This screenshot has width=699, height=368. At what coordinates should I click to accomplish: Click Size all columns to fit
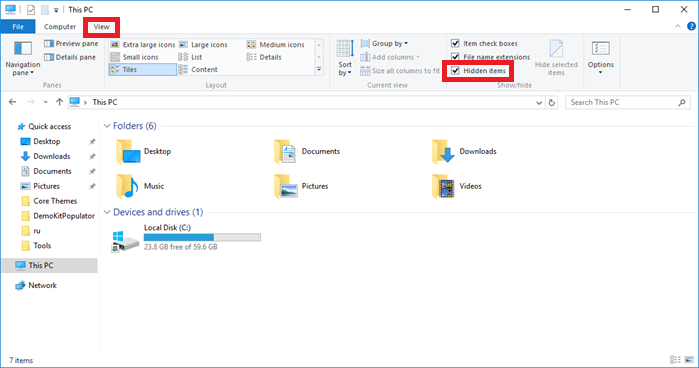pos(400,70)
